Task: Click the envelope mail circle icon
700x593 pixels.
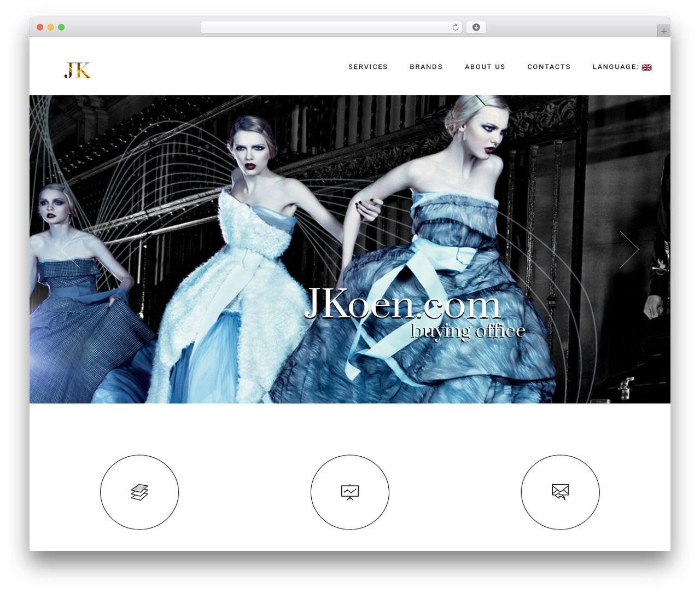Action: [561, 492]
